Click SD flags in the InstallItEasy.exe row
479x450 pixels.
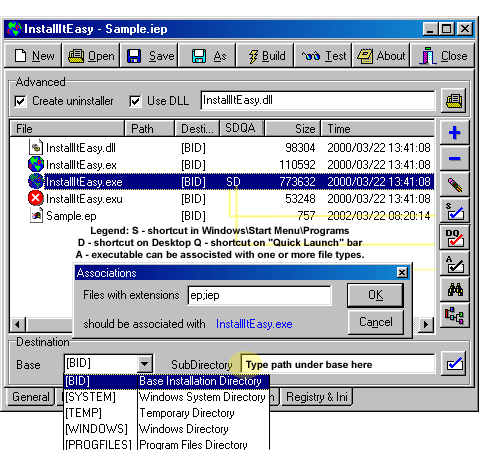click(x=233, y=182)
